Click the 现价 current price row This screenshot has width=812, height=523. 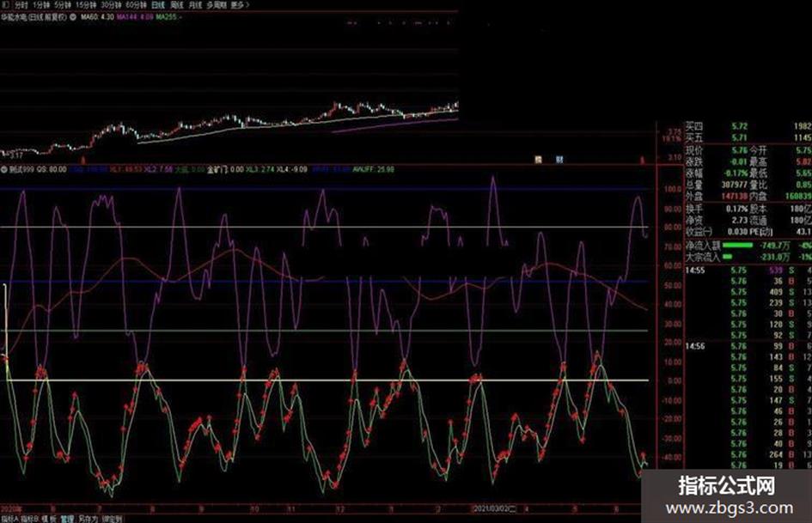[748, 150]
